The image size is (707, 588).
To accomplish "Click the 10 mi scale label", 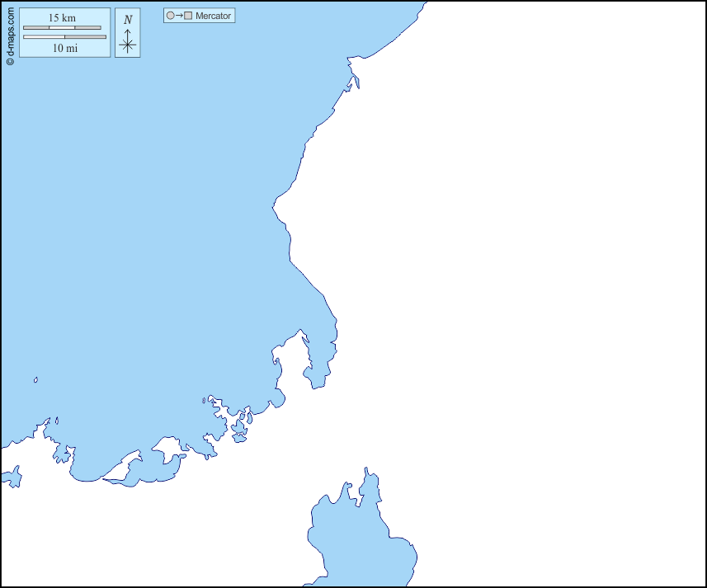I will pyautogui.click(x=64, y=48).
